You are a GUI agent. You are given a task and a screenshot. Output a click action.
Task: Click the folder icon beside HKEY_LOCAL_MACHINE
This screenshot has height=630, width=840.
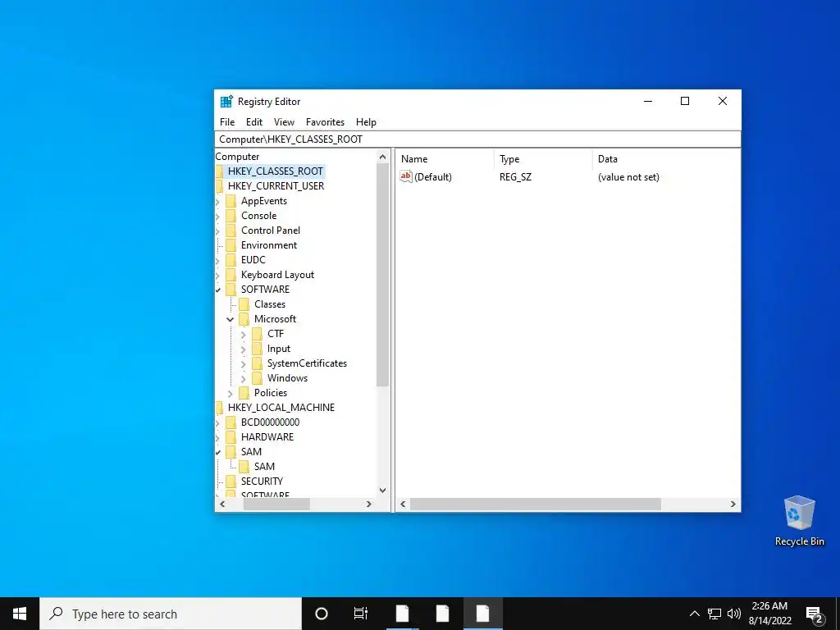coord(219,408)
